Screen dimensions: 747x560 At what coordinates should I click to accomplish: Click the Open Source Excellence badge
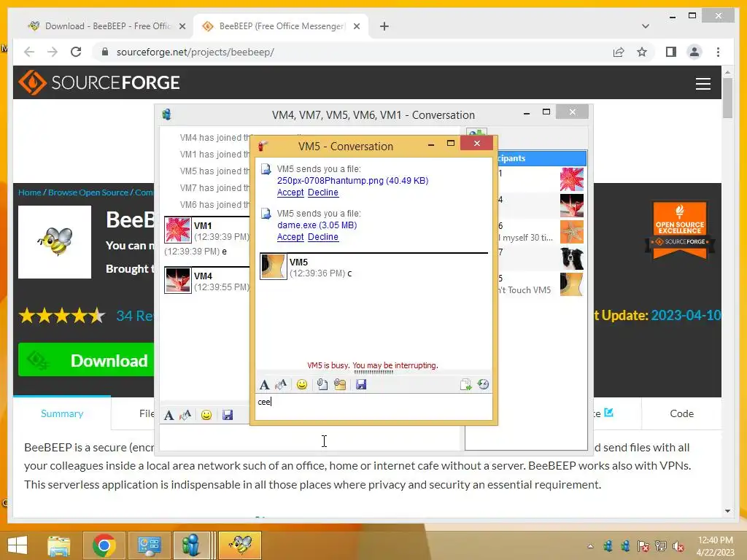pos(680,230)
